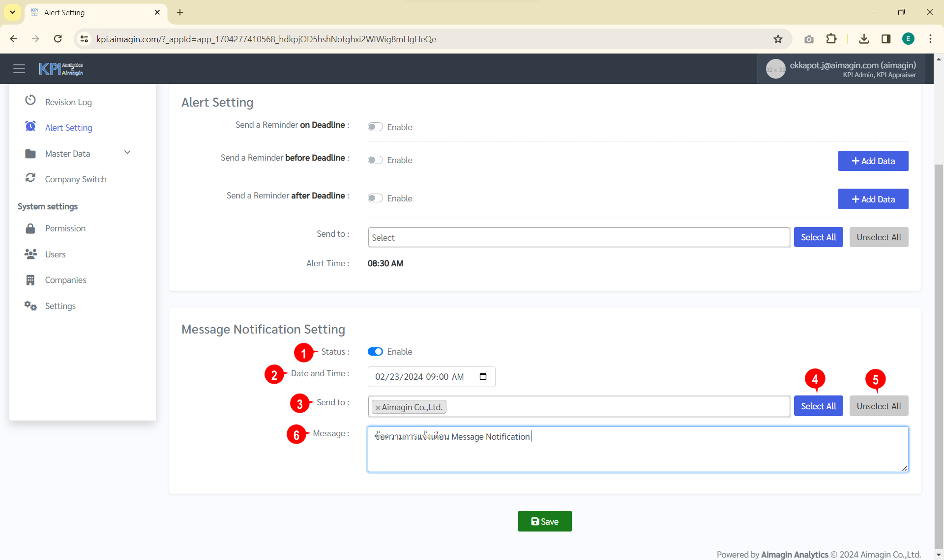Enable reminder before Deadline toggle
This screenshot has height=560, width=944.
pos(375,160)
